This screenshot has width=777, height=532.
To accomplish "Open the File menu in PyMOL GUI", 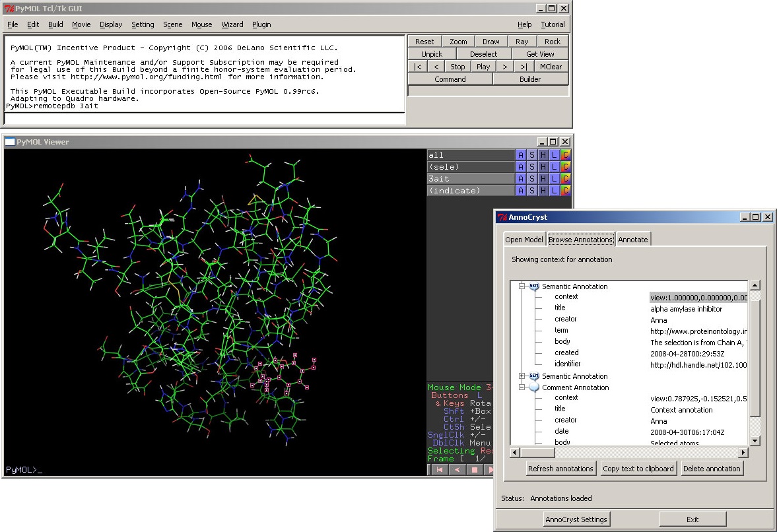I will pyautogui.click(x=13, y=24).
